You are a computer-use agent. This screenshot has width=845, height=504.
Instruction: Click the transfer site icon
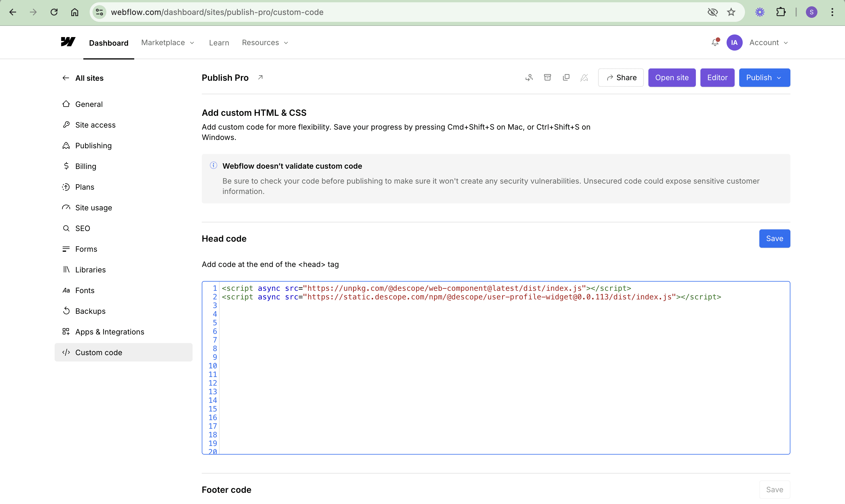pyautogui.click(x=529, y=77)
